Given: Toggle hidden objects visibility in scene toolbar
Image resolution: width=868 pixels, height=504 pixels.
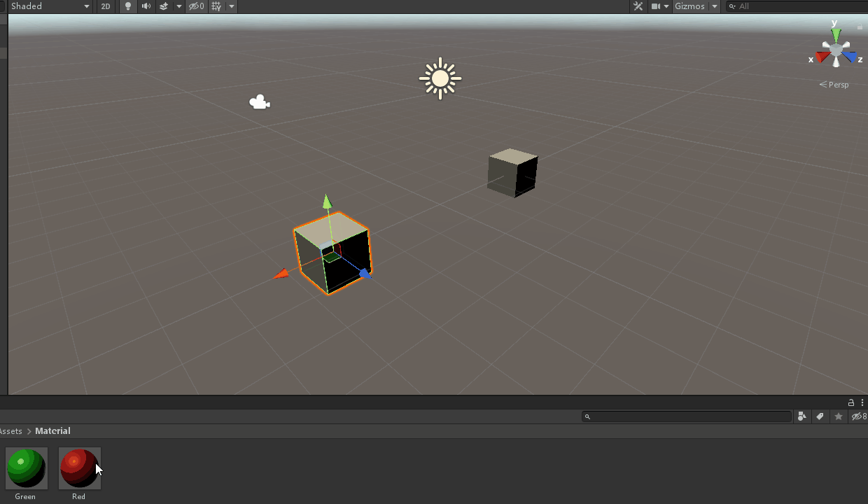Looking at the screenshot, I should click(197, 6).
